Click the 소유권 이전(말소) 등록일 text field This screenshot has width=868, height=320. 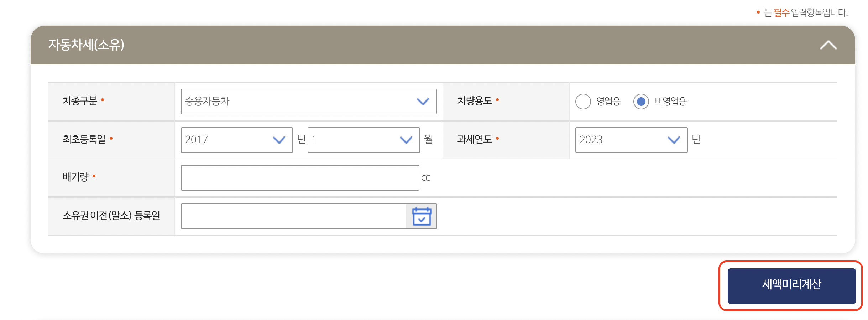(292, 216)
